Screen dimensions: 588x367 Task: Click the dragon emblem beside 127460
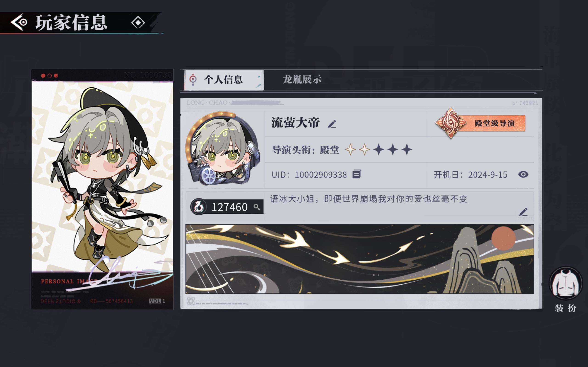(199, 207)
